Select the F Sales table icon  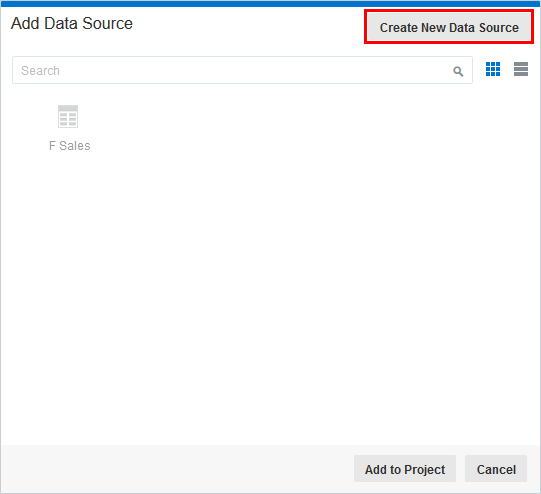click(68, 117)
